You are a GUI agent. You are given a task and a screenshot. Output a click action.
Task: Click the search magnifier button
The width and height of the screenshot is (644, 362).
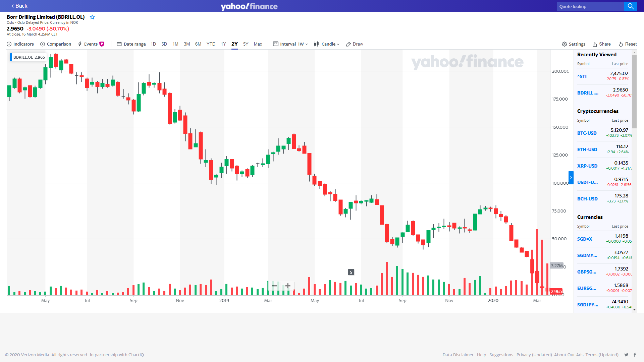(630, 6)
